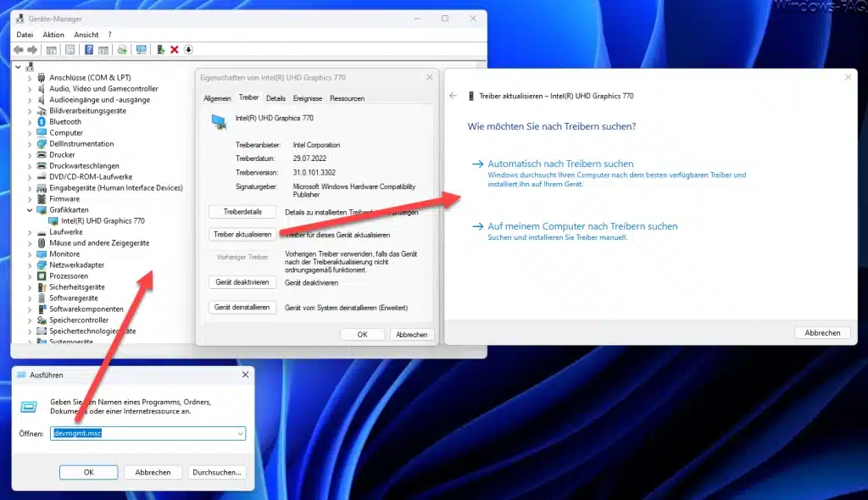Click the DVD/CD-ROM-Laufwerke drive icon

coord(42,177)
